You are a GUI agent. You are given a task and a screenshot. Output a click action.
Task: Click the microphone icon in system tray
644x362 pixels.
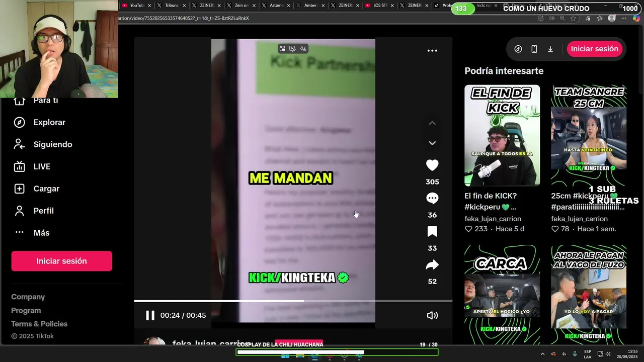click(x=575, y=354)
